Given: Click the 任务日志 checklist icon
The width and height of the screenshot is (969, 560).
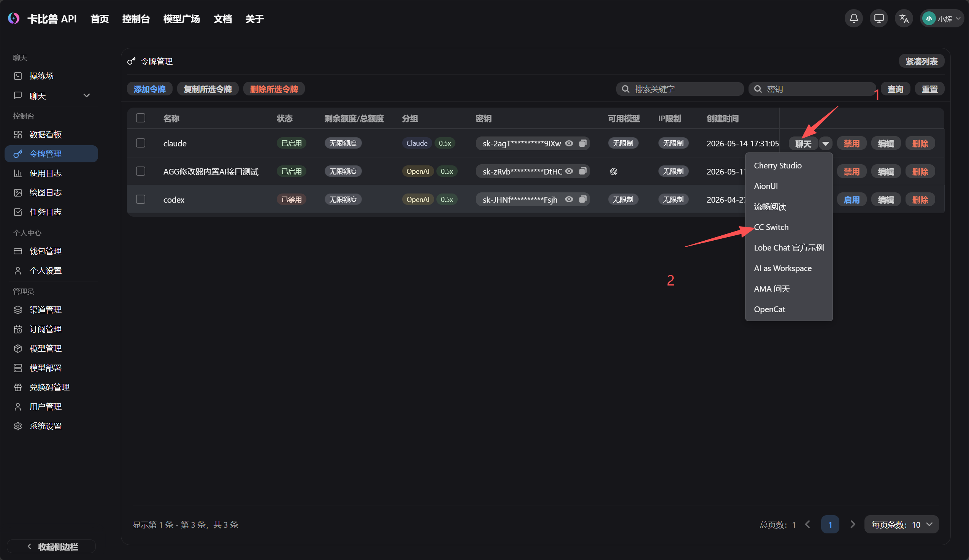Looking at the screenshot, I should [x=18, y=212].
